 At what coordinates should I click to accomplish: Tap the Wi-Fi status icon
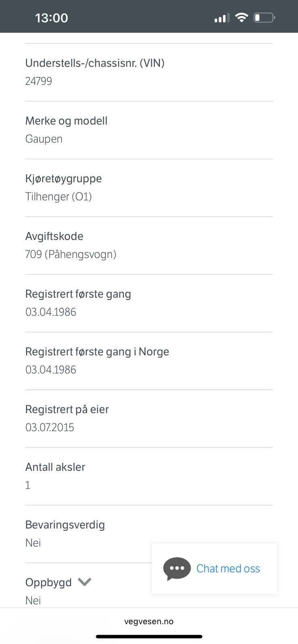click(x=242, y=17)
